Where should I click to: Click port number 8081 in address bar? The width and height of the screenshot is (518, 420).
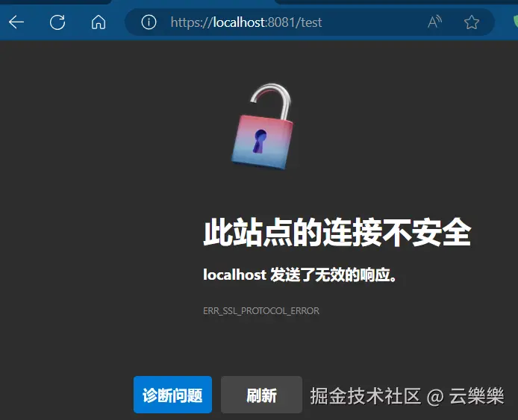tap(281, 22)
